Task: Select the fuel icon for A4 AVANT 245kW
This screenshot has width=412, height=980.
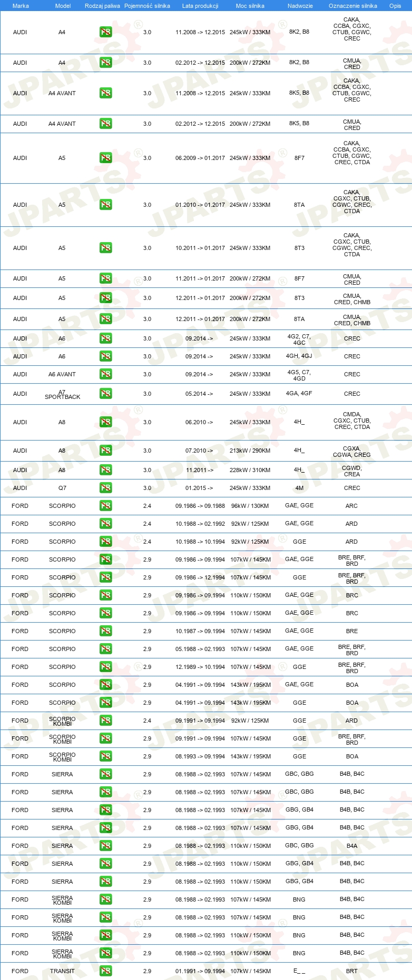Action: [106, 93]
